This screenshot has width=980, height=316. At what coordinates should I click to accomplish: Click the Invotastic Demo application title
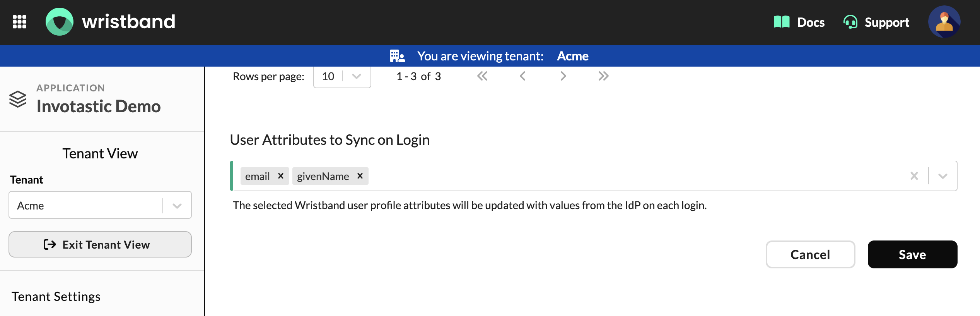(x=99, y=106)
